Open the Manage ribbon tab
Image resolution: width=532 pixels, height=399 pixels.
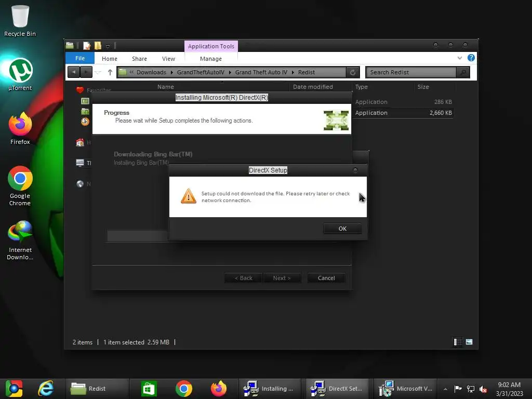(x=211, y=59)
